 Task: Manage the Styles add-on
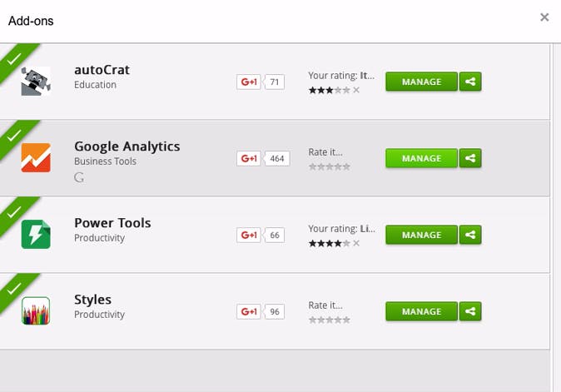[421, 311]
